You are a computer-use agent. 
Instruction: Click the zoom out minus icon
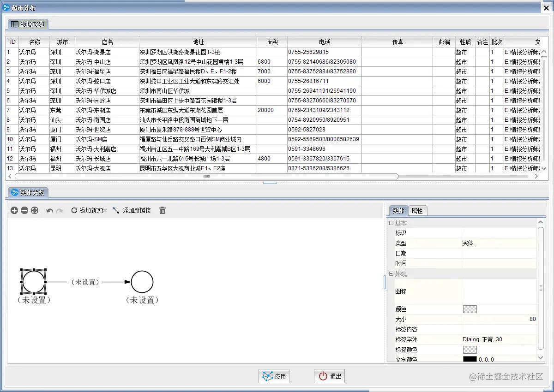tap(24, 210)
